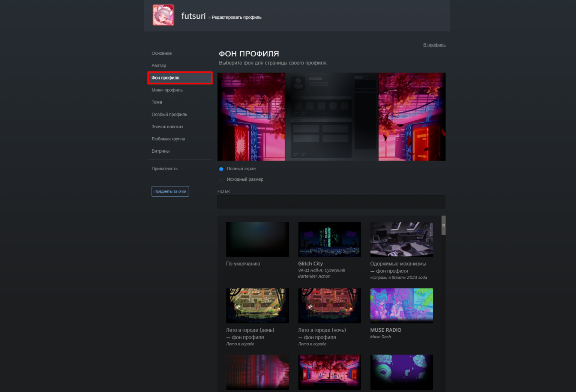Viewport: 576px width, 392px height.
Task: Open the "Приватность" settings
Action: pyautogui.click(x=164, y=168)
